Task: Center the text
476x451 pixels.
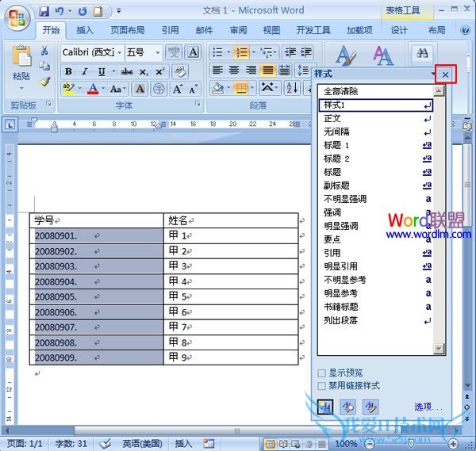Action: tap(234, 71)
